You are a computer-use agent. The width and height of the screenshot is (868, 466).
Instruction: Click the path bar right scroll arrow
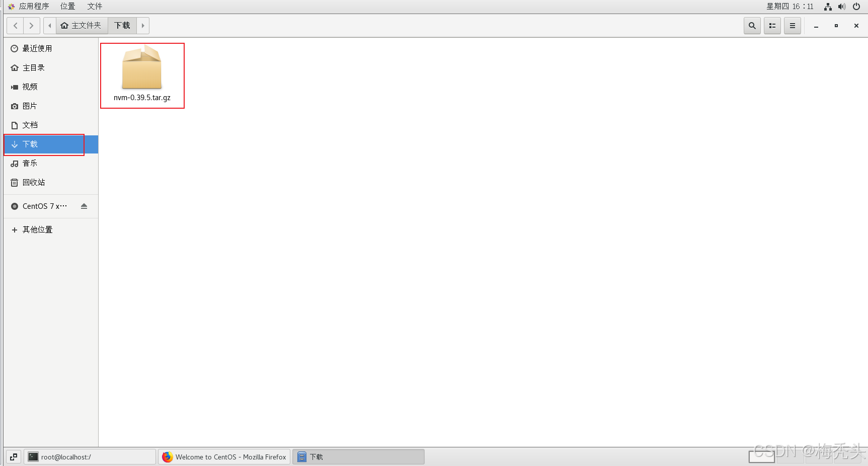[143, 26]
